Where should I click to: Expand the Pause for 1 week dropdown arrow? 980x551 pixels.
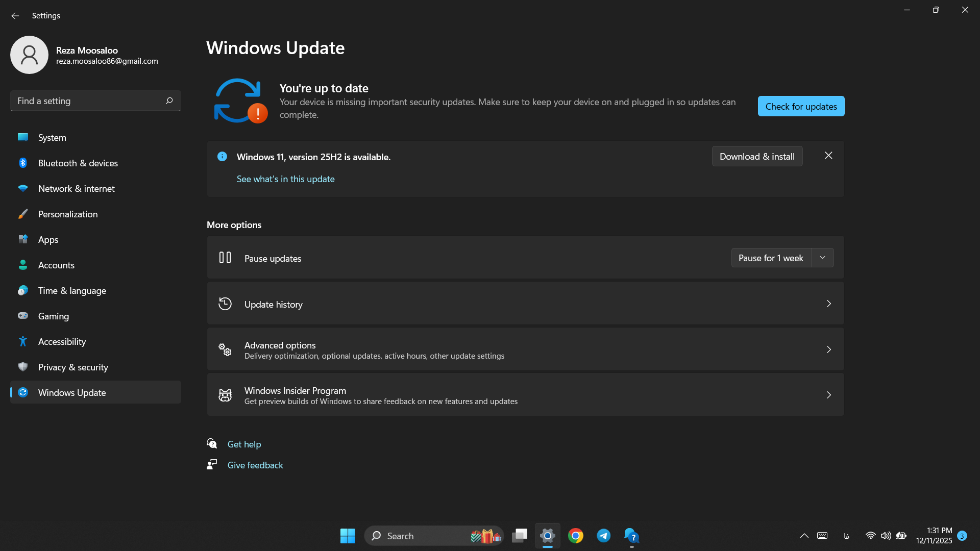pos(822,258)
